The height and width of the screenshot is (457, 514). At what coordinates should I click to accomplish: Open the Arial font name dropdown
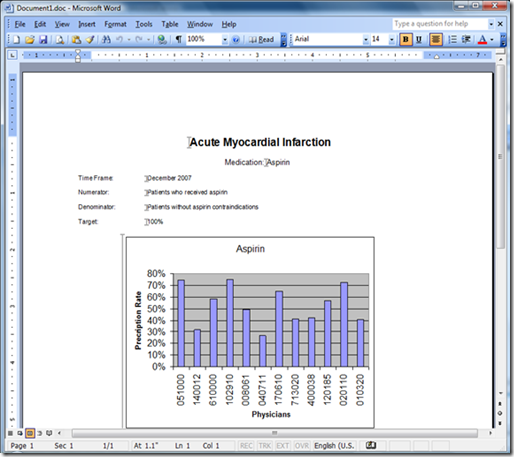[x=366, y=40]
